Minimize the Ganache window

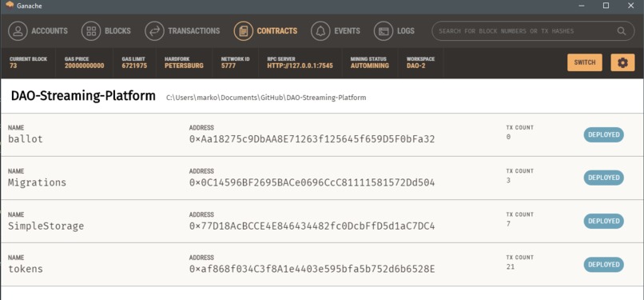pyautogui.click(x=581, y=6)
